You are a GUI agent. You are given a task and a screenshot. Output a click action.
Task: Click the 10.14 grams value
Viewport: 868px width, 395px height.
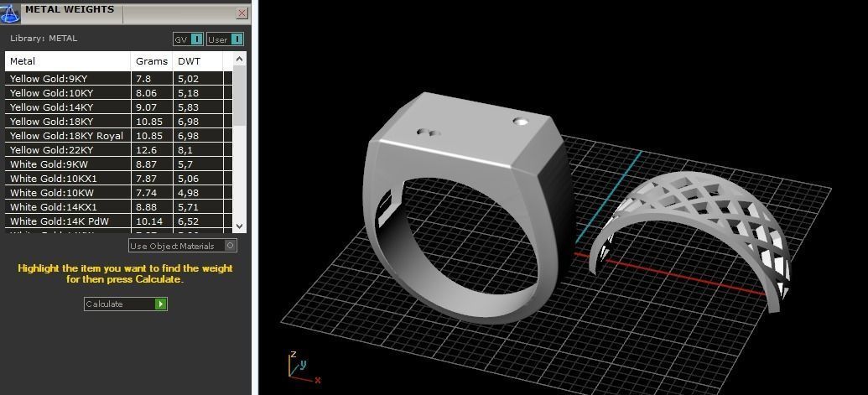(x=149, y=221)
